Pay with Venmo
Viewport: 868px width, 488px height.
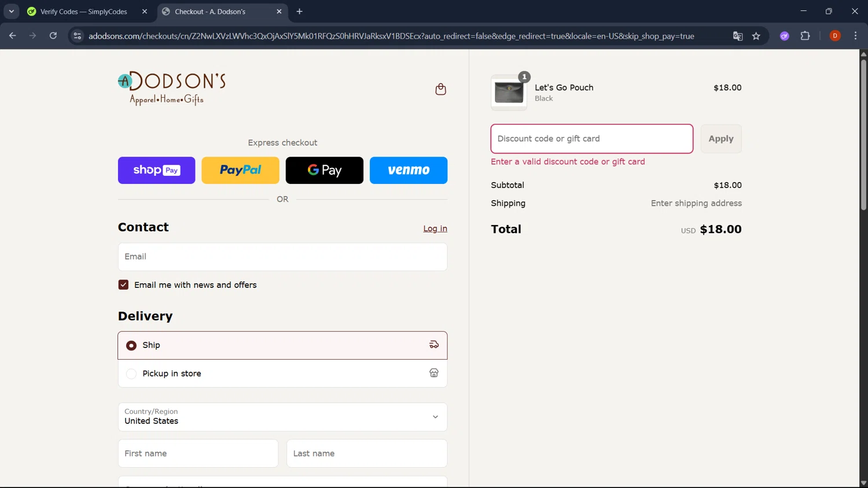click(409, 170)
